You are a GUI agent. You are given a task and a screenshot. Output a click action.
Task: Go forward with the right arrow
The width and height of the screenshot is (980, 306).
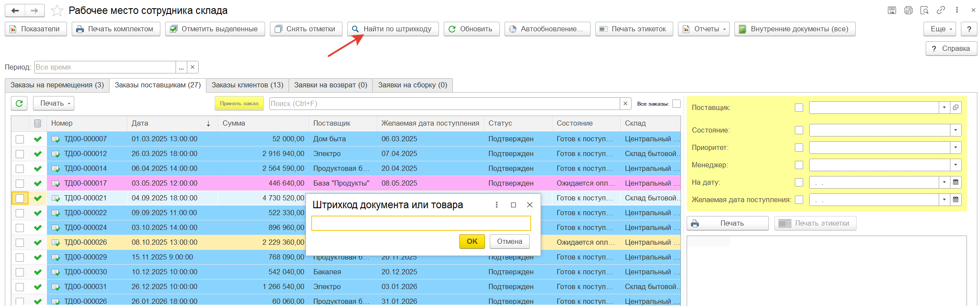(x=35, y=10)
